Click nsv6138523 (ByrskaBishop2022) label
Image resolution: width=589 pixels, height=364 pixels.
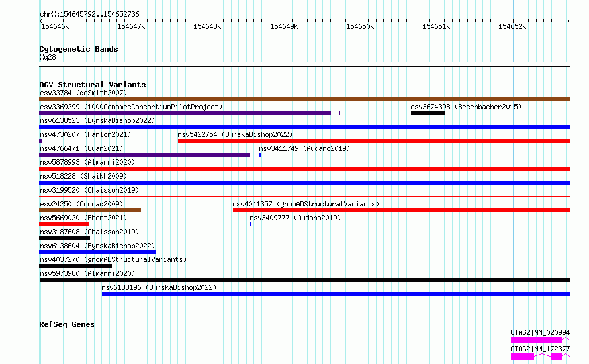pyautogui.click(x=97, y=120)
